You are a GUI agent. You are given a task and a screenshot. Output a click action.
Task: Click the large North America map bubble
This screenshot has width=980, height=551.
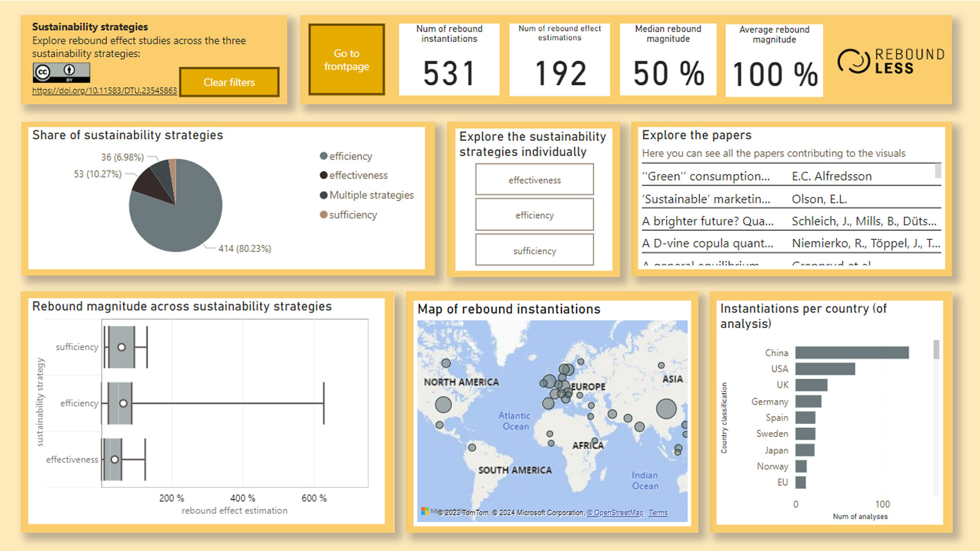click(x=443, y=405)
